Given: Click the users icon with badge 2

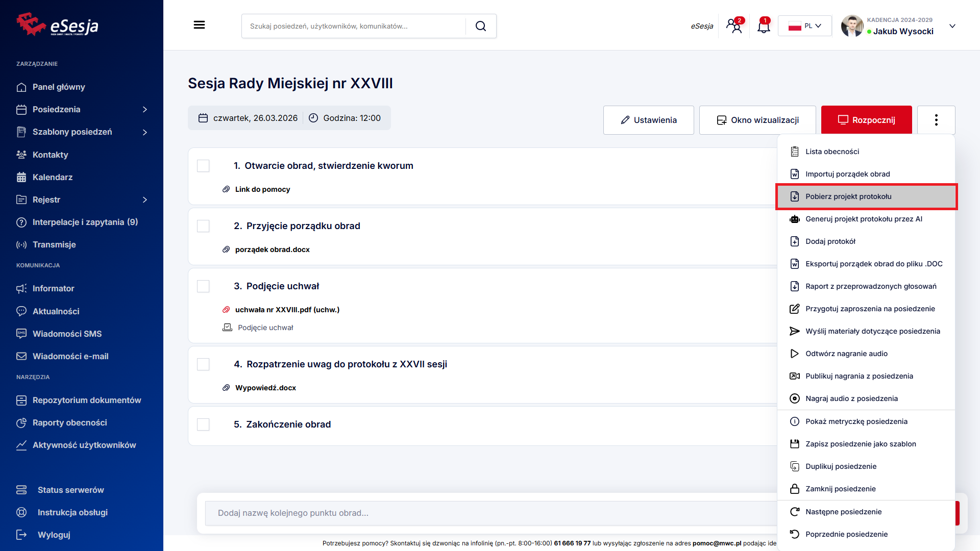Looking at the screenshot, I should tap(734, 26).
